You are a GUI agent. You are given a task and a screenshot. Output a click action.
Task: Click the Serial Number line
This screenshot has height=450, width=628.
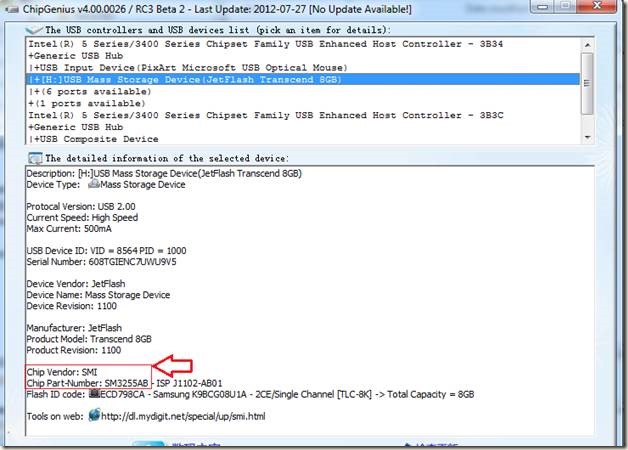coord(101,262)
